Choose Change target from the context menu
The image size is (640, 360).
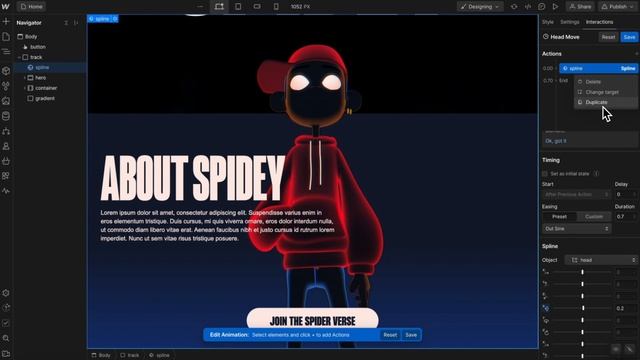pyautogui.click(x=606, y=92)
